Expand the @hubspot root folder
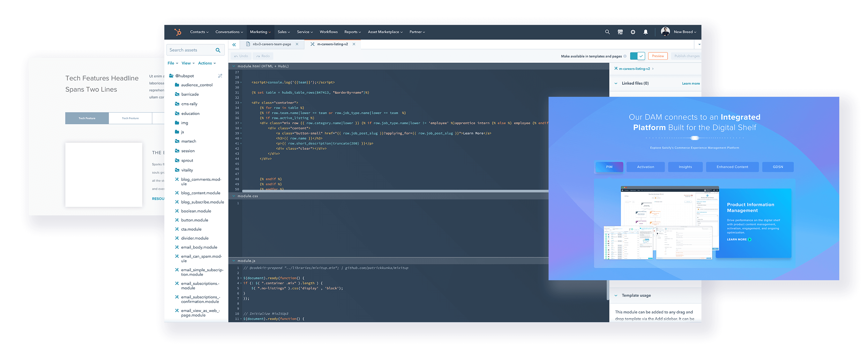The image size is (868, 347). [181, 76]
